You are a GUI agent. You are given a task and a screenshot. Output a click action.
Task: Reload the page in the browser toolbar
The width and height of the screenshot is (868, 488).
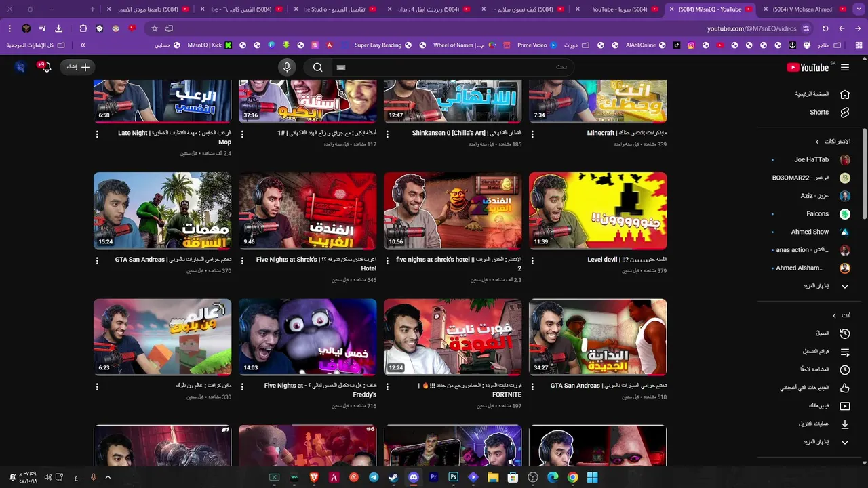[x=825, y=28]
